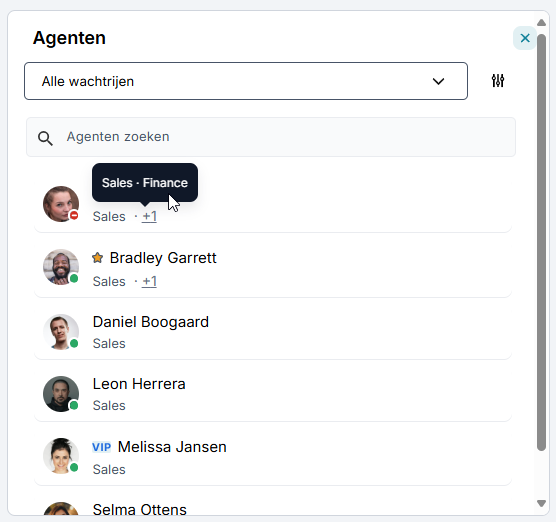Close the Agenten panel with X

[525, 38]
